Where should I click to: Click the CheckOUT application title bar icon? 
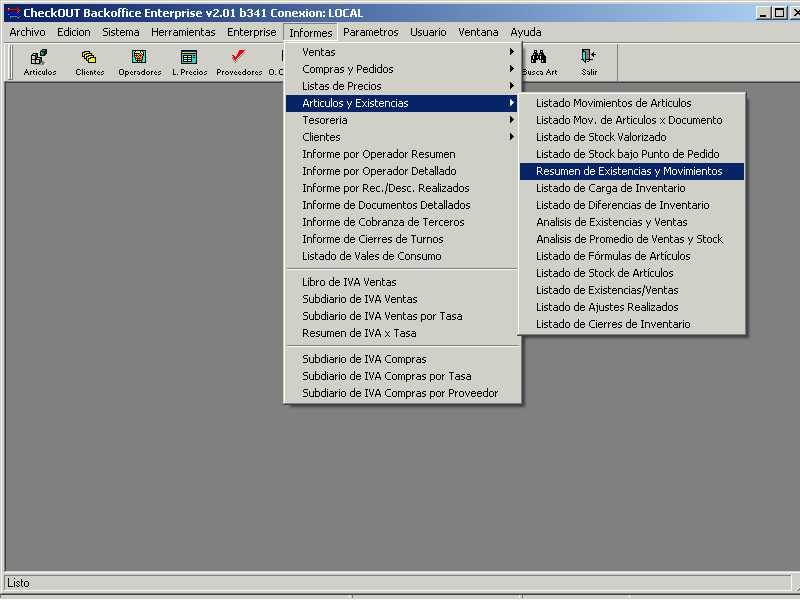[13, 12]
